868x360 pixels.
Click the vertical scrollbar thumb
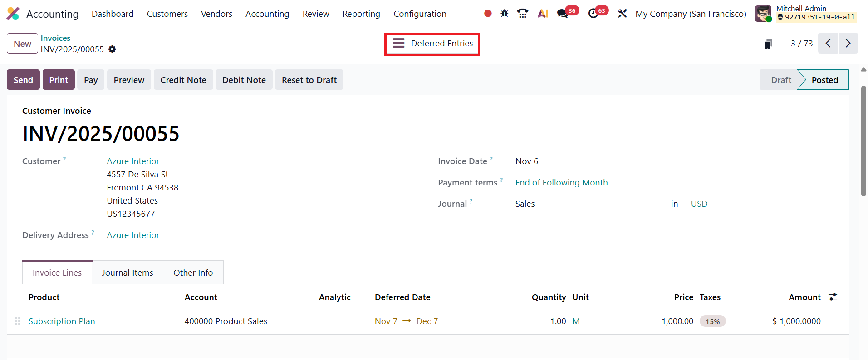pos(863,141)
